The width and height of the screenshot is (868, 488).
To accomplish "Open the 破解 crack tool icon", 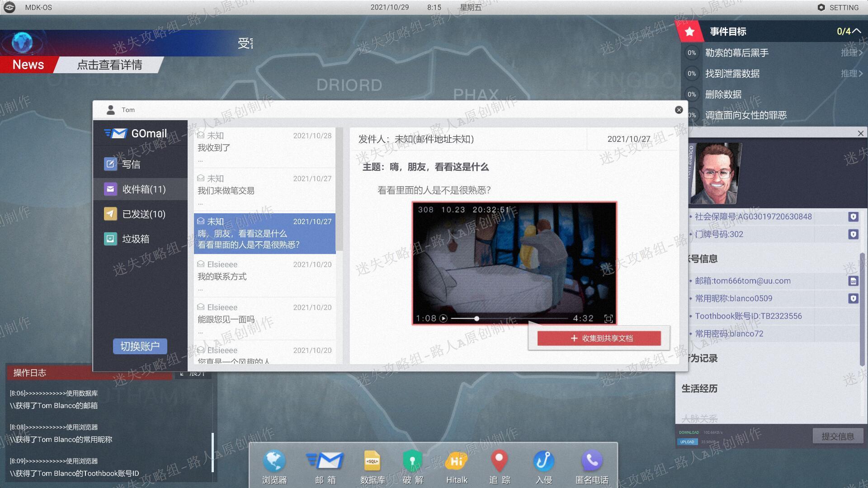I will coord(413,466).
